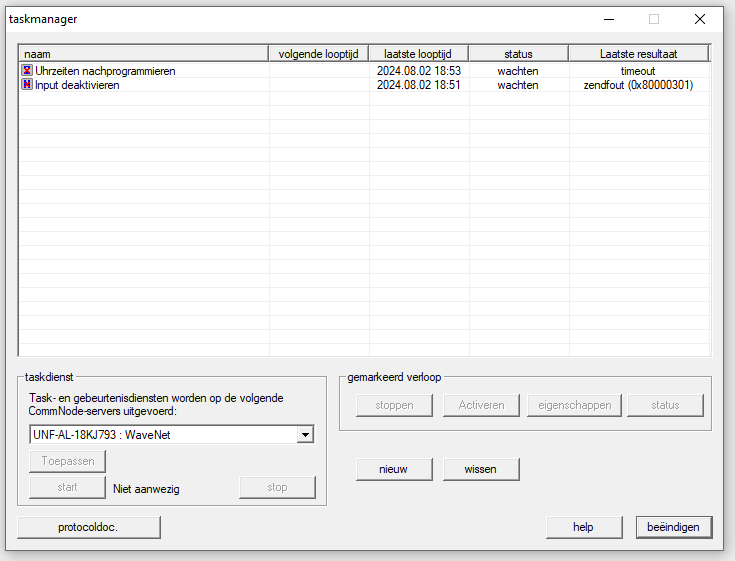The width and height of the screenshot is (735, 561).
Task: Open eigenschappen of the marked task
Action: (x=574, y=405)
